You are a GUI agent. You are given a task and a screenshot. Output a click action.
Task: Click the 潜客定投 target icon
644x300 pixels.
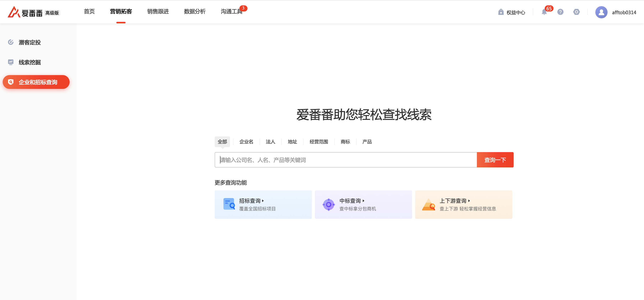pos(11,42)
